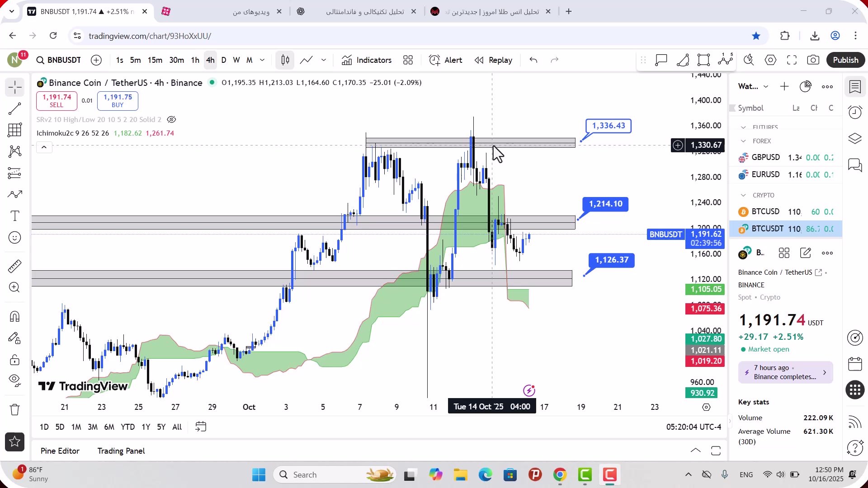This screenshot has width=868, height=488.
Task: Select the All date range
Action: pos(177,427)
